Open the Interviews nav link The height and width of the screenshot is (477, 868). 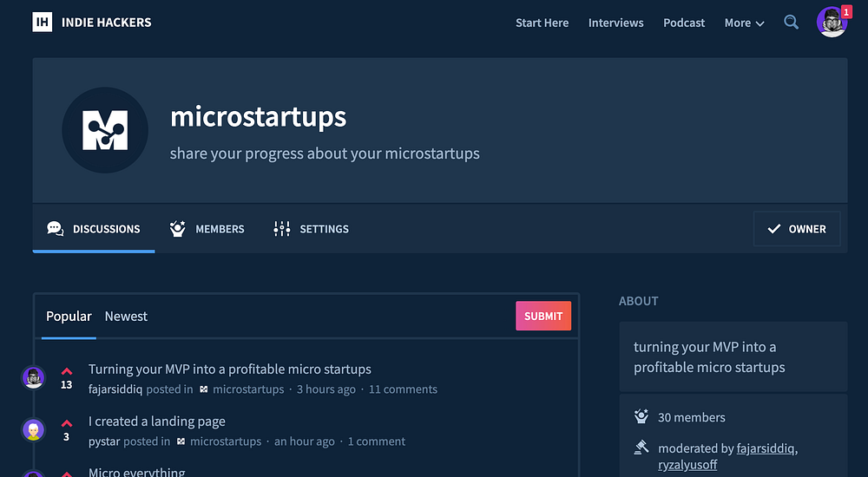click(x=615, y=23)
